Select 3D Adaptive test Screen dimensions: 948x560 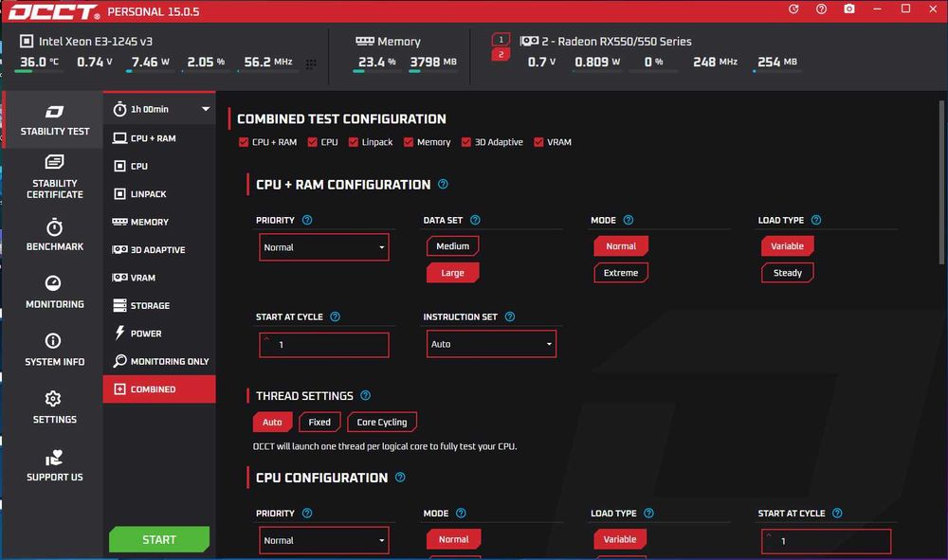159,249
